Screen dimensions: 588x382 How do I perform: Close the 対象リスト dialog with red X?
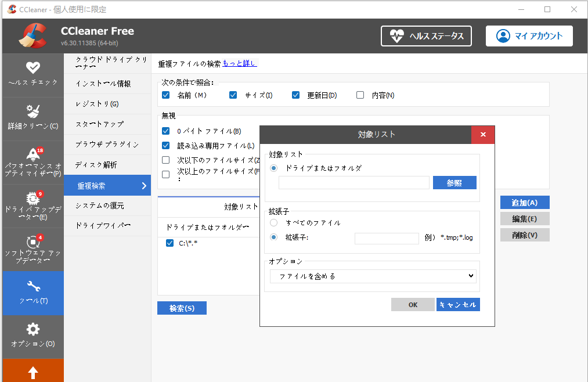483,135
